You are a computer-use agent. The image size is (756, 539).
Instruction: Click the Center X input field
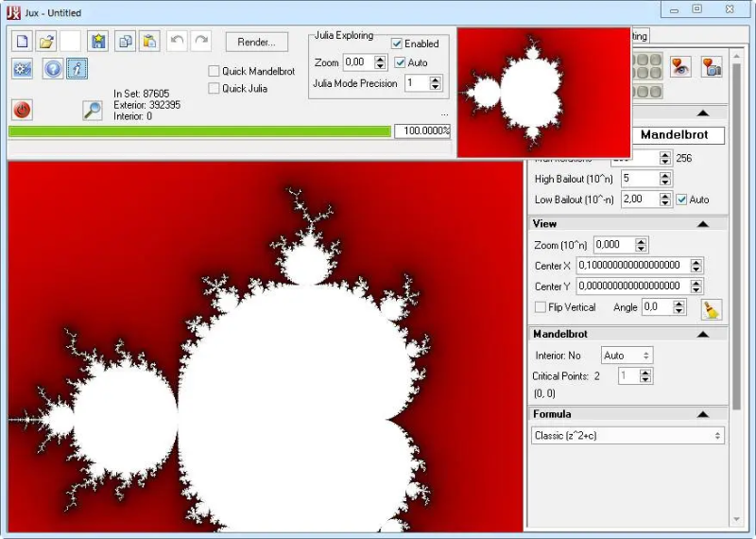click(x=633, y=266)
